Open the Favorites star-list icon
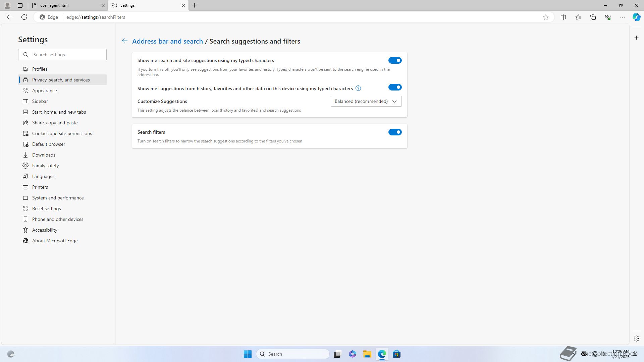Image resolution: width=644 pixels, height=362 pixels. click(578, 17)
